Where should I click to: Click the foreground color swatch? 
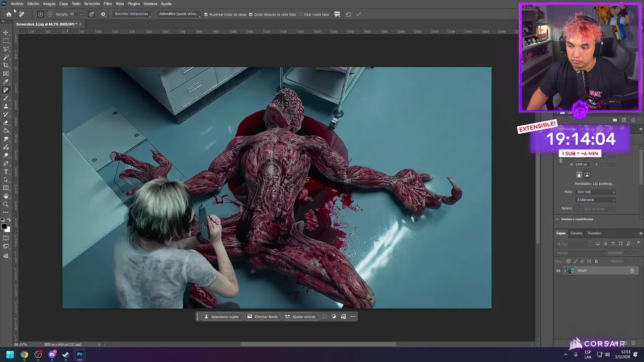point(5,227)
